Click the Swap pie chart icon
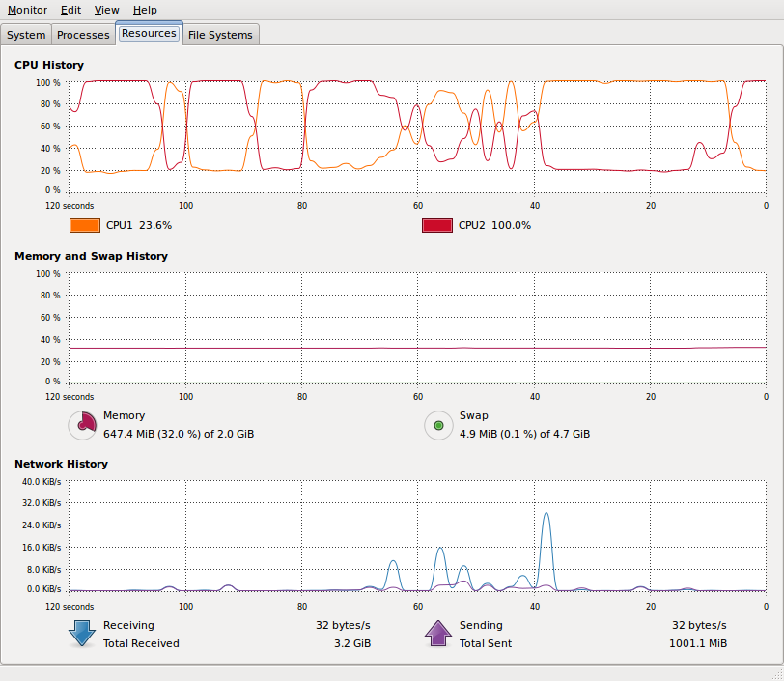This screenshot has height=681, width=784. [x=438, y=425]
